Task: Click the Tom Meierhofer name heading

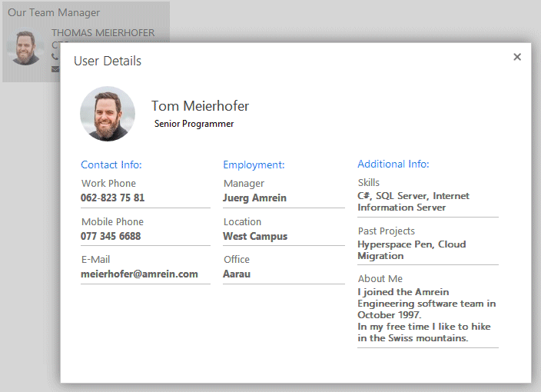Action: [200, 106]
